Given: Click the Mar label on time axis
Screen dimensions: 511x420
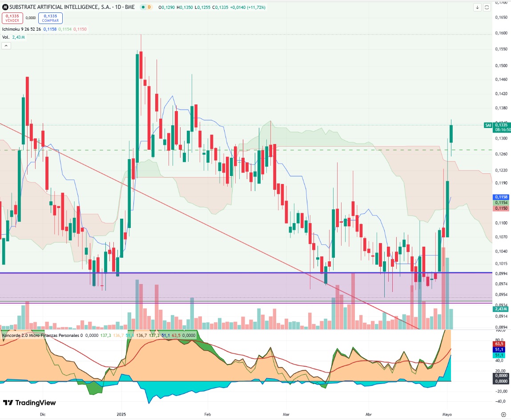Looking at the screenshot, I should [x=286, y=415].
